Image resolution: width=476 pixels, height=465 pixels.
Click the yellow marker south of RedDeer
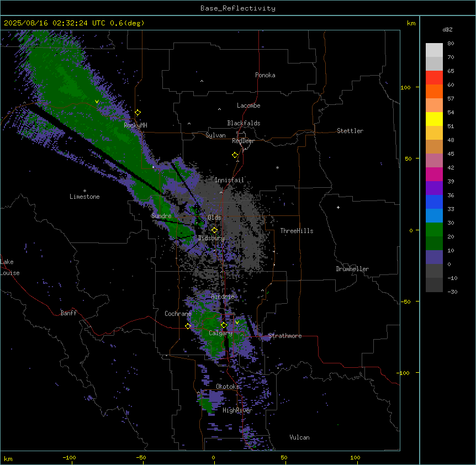(x=235, y=155)
